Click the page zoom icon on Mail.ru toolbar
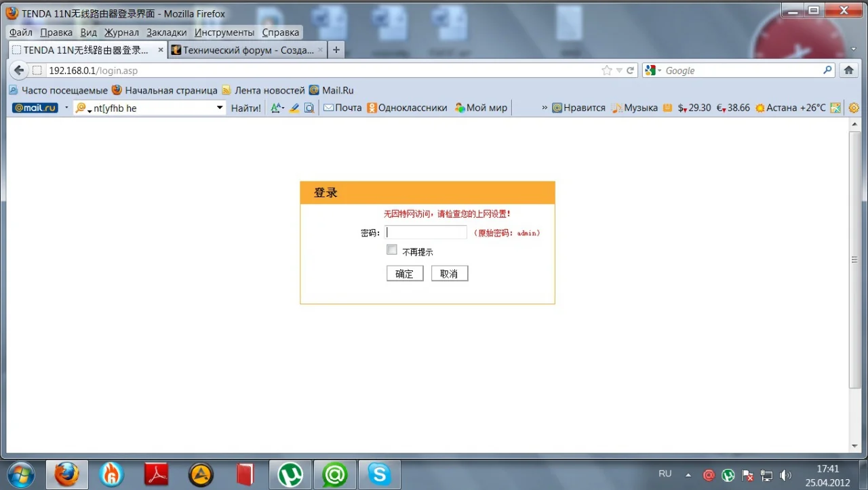The image size is (868, 490). coord(309,108)
